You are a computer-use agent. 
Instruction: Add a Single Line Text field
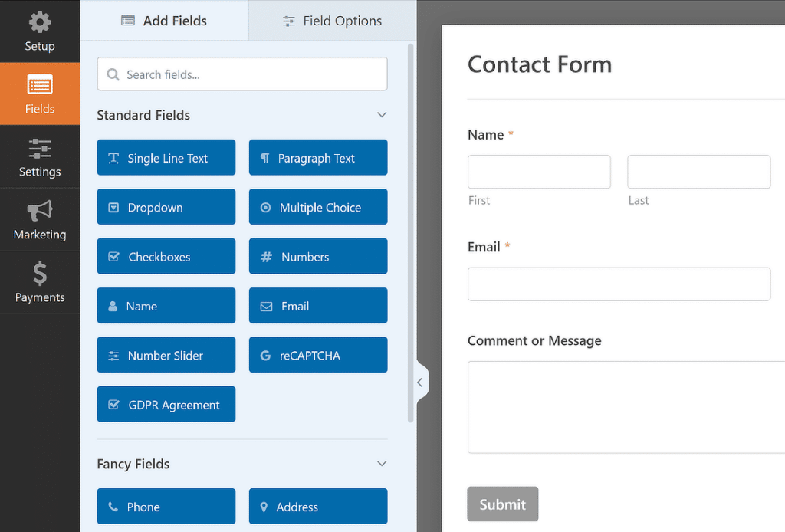166,157
